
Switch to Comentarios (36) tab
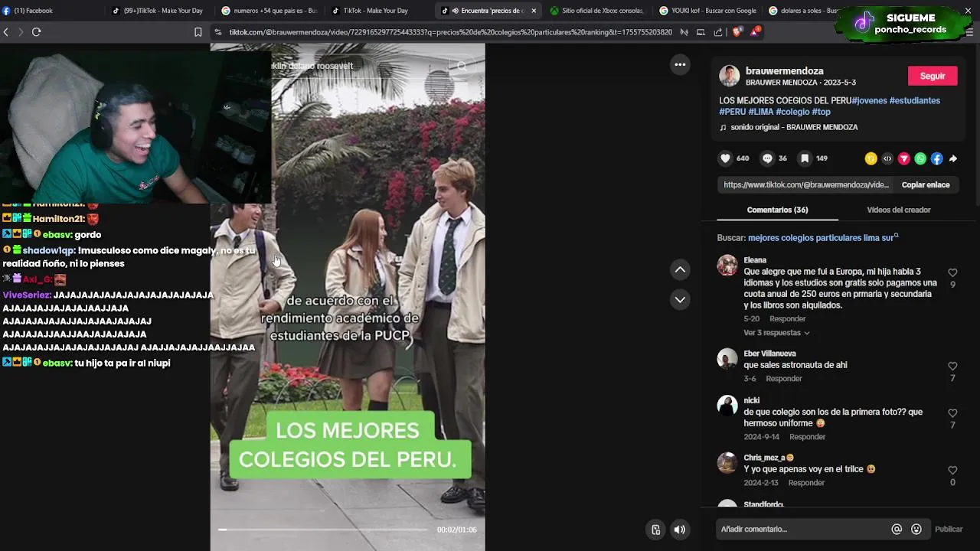tap(777, 210)
